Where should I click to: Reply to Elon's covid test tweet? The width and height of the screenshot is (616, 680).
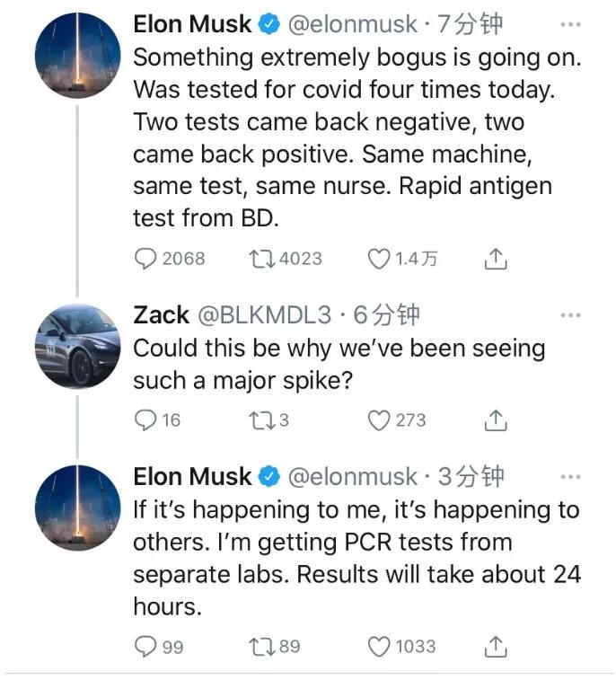(145, 259)
